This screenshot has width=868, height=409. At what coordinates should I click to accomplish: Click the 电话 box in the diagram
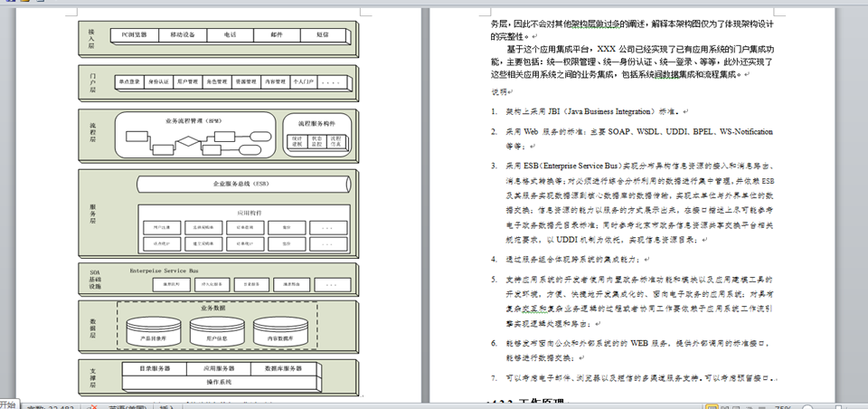point(230,34)
